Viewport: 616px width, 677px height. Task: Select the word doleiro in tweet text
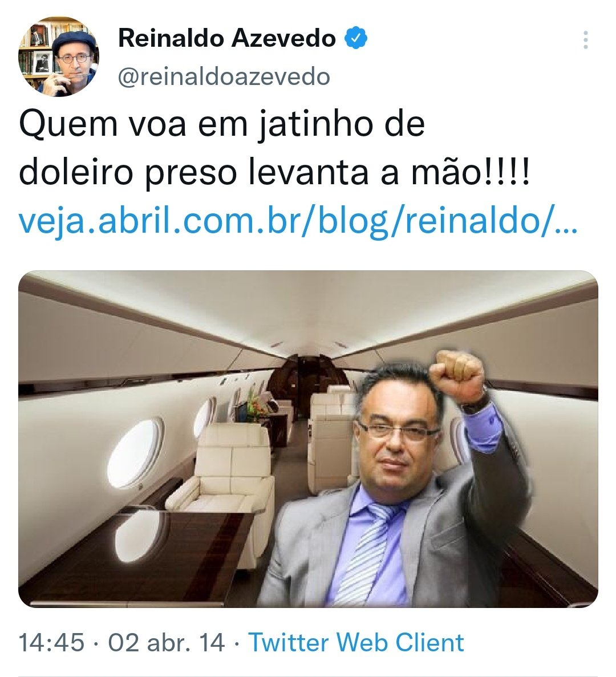[x=76, y=172]
